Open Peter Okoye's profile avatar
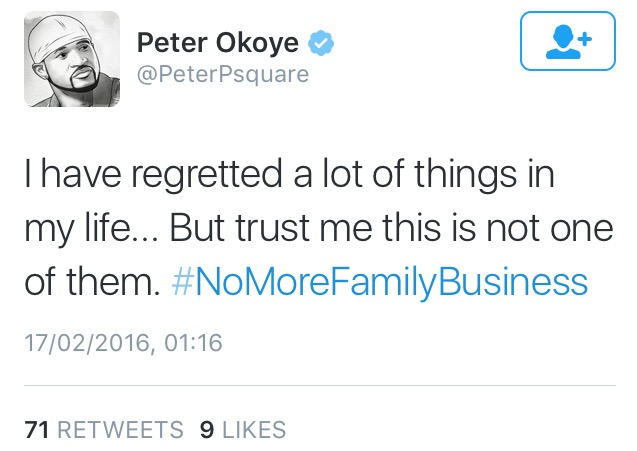637x451 pixels. pos(72,59)
